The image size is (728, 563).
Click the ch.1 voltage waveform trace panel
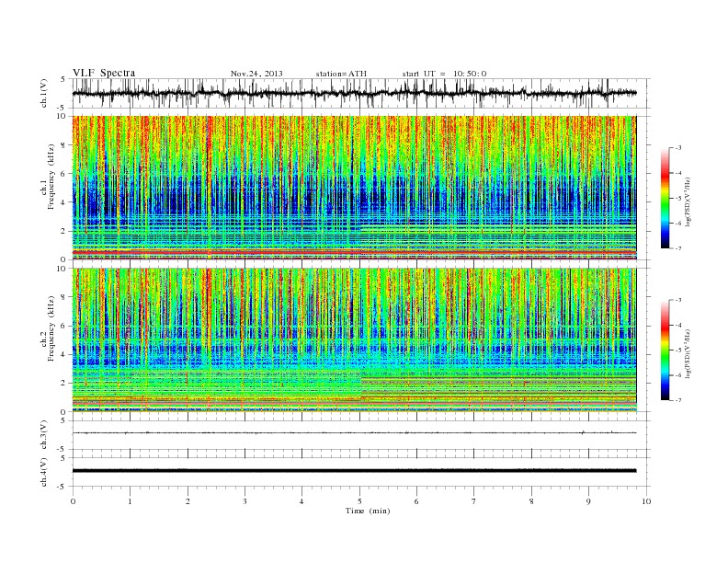tap(360, 93)
